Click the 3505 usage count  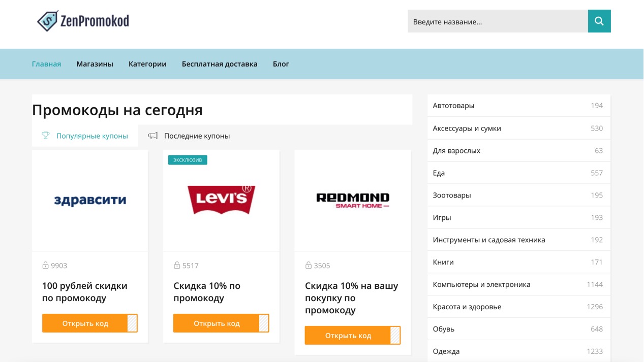coord(322,266)
